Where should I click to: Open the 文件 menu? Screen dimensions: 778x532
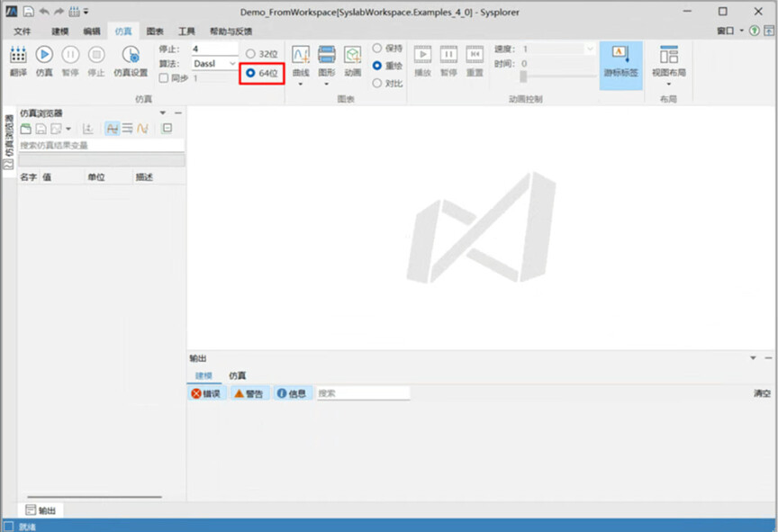22,32
